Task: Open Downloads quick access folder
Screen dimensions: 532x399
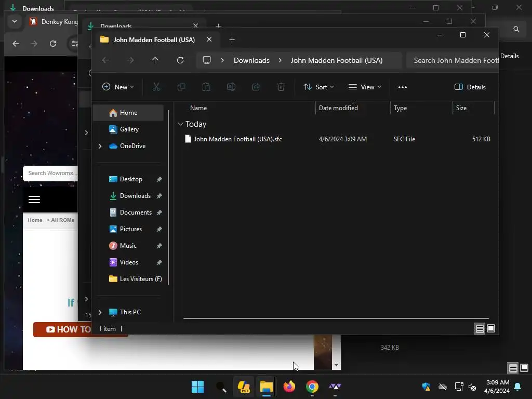Action: click(135, 196)
